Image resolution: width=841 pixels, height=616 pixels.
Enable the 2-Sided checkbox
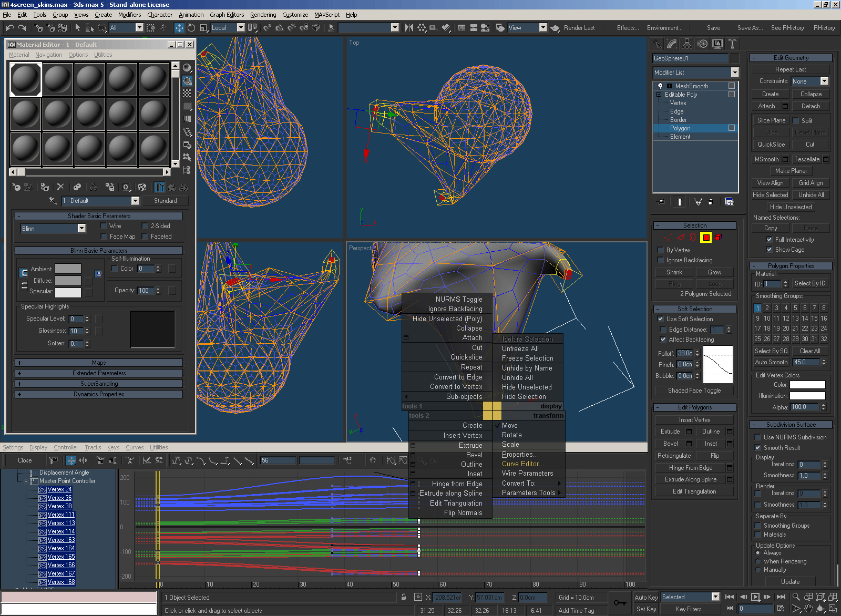pos(145,226)
